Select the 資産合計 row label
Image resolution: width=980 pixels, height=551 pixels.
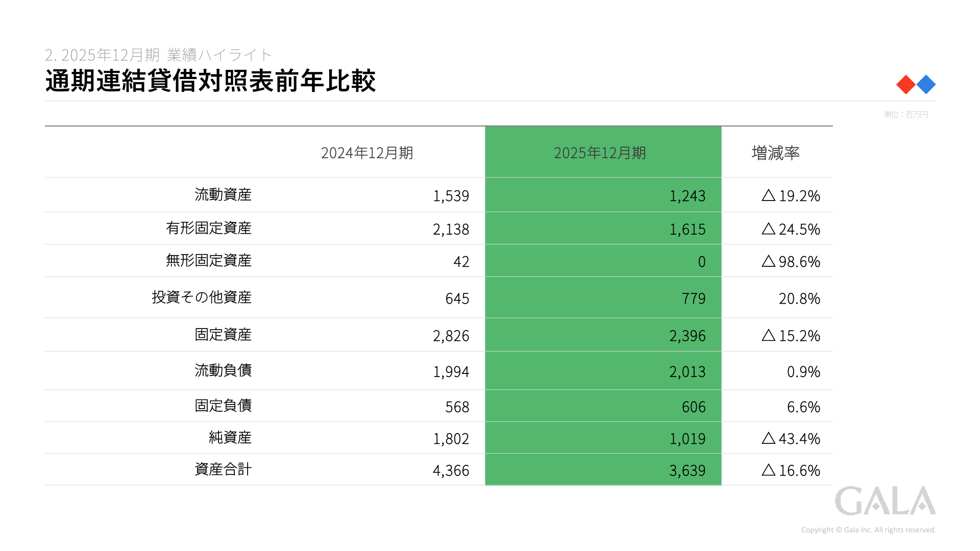[223, 469]
